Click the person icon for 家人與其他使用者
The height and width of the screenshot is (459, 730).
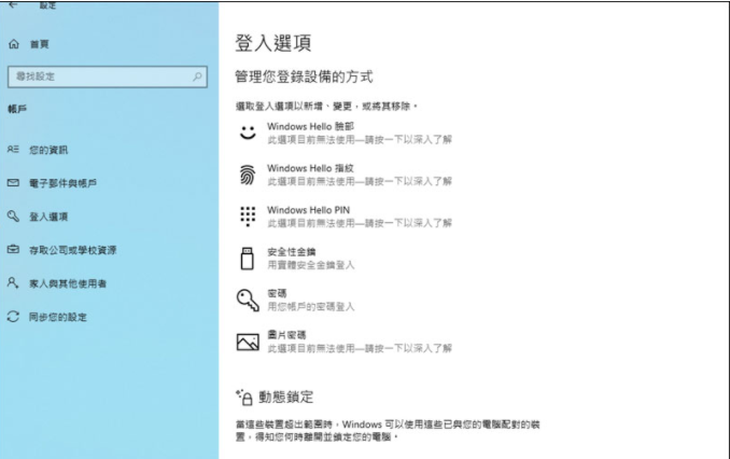[13, 283]
